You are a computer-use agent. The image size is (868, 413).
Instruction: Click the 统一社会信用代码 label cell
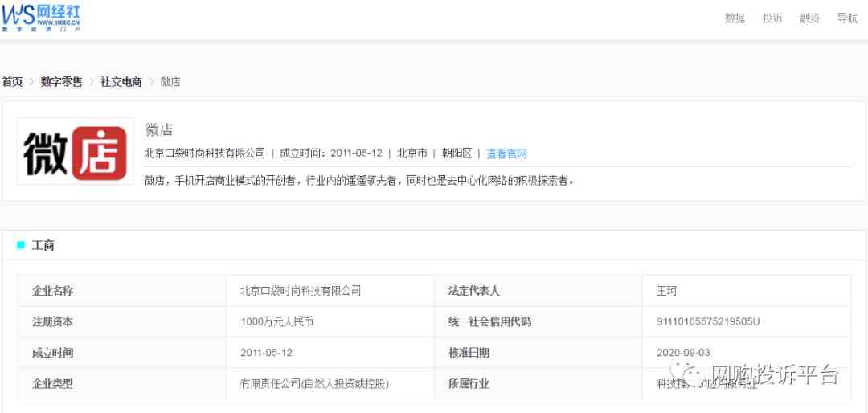click(538, 321)
